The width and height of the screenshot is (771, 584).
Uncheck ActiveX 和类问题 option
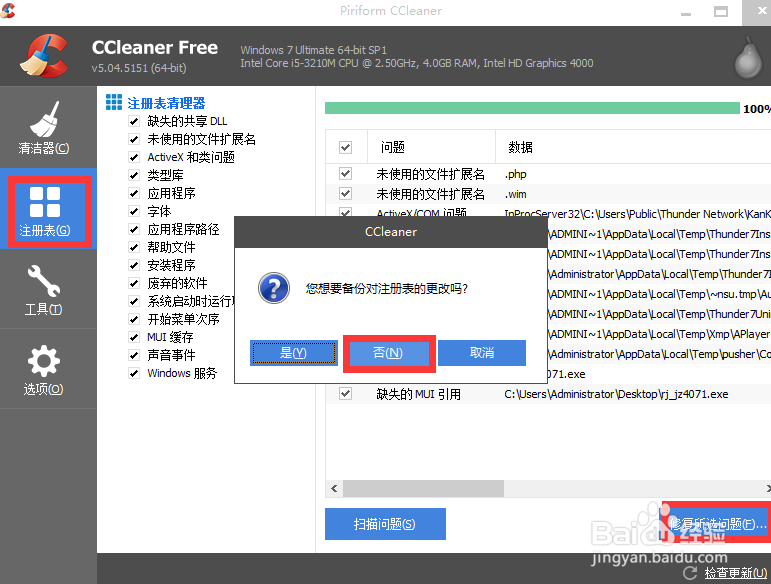point(134,157)
